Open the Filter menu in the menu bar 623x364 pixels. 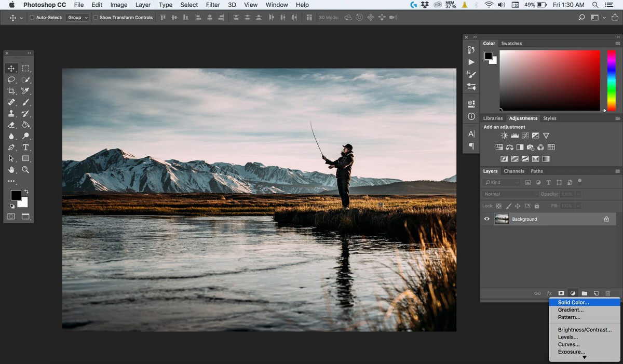(x=213, y=5)
